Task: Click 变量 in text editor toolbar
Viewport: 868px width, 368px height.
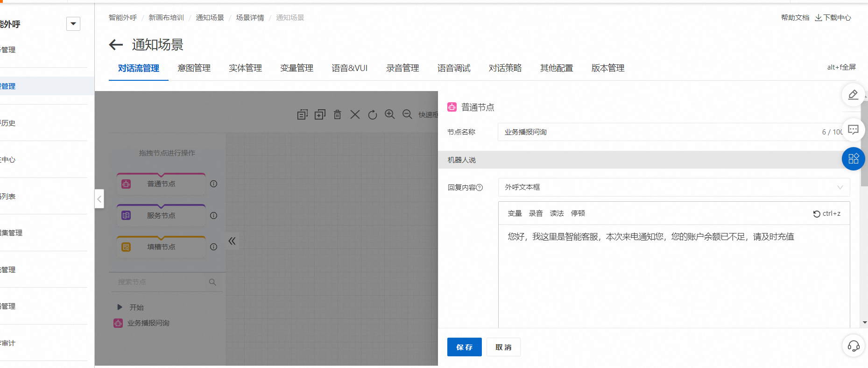Action: coord(515,213)
